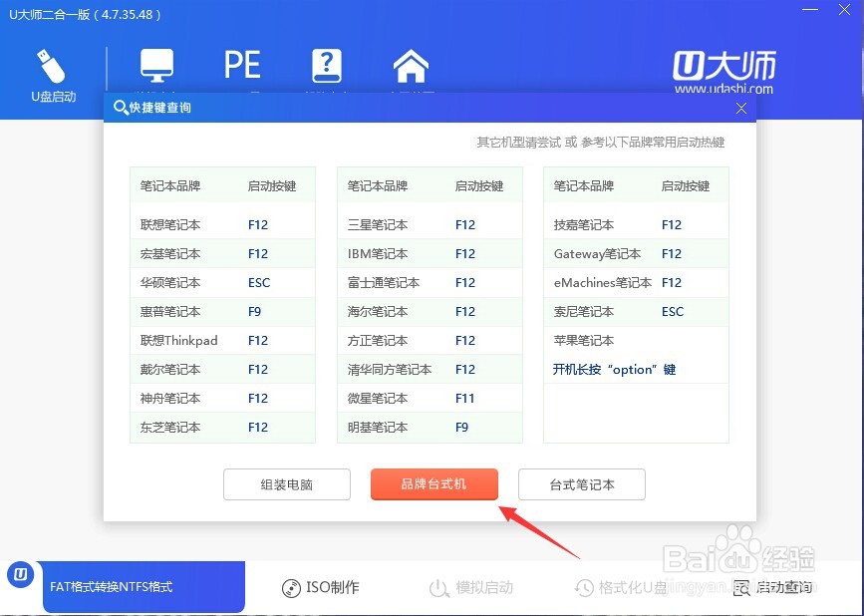Click the 明基笔记本 entry
This screenshot has width=864, height=616.
(378, 427)
